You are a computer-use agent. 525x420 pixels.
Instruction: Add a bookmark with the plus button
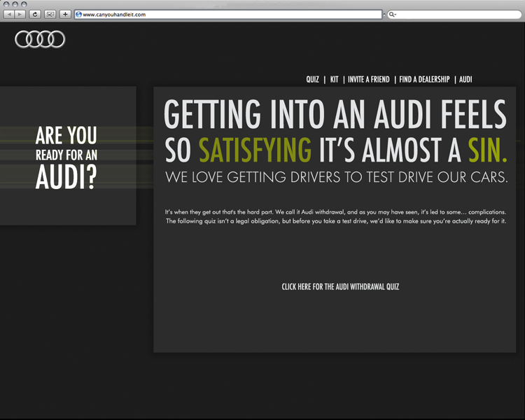[65, 15]
